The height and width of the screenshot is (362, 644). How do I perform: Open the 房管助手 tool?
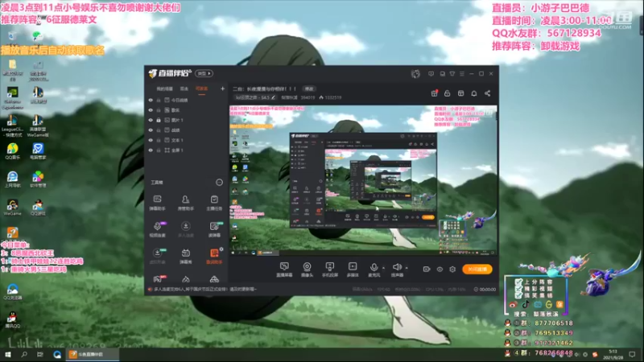click(186, 203)
